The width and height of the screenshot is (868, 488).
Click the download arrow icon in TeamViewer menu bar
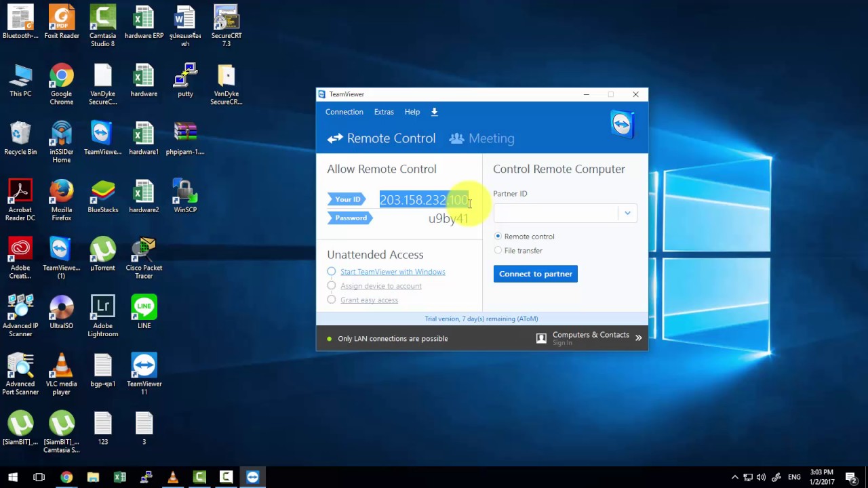[435, 112]
